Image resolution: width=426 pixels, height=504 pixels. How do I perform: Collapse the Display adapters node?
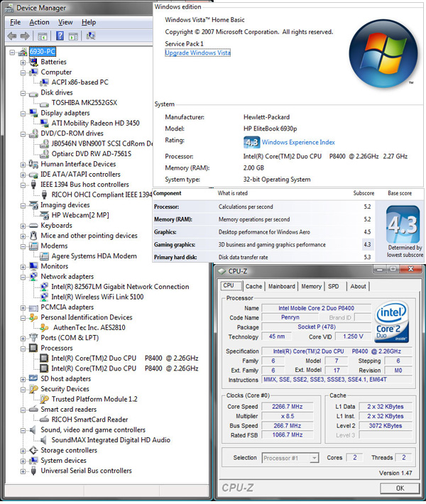click(x=23, y=114)
